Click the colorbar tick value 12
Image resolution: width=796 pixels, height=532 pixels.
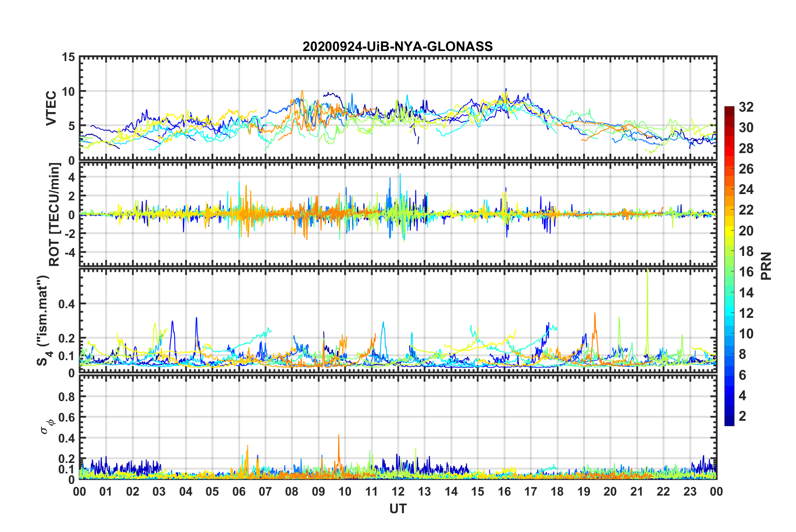click(x=746, y=313)
